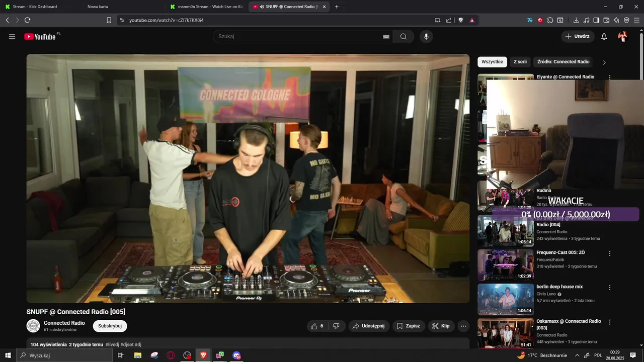Click the red record extension icon
Viewport: 644px width, 362px height.
click(x=540, y=20)
